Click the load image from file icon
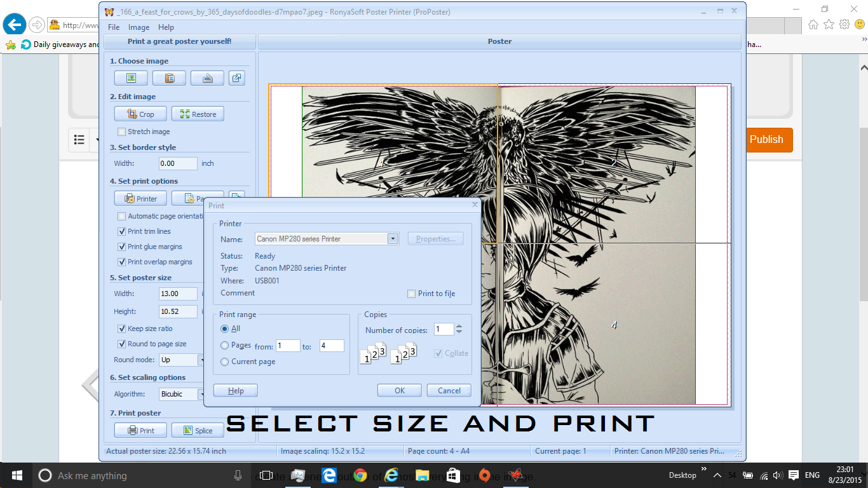Screen dimensions: 868x488 (x=131, y=78)
